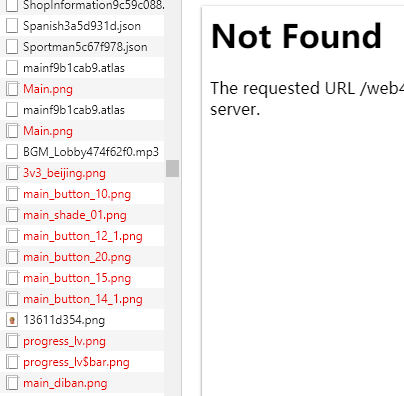Select the main_button_10.png request

(x=82, y=194)
